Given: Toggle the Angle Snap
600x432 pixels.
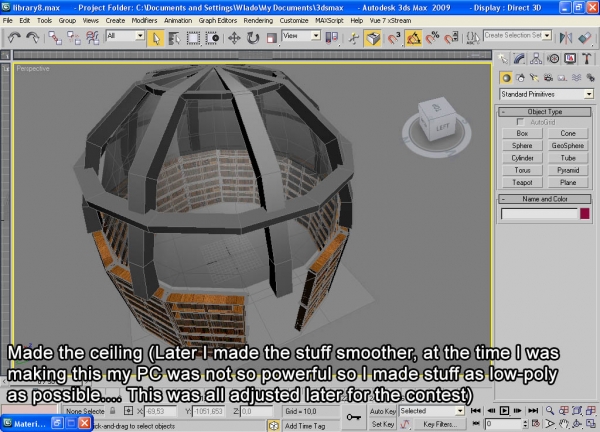Looking at the screenshot, I should pos(413,38).
